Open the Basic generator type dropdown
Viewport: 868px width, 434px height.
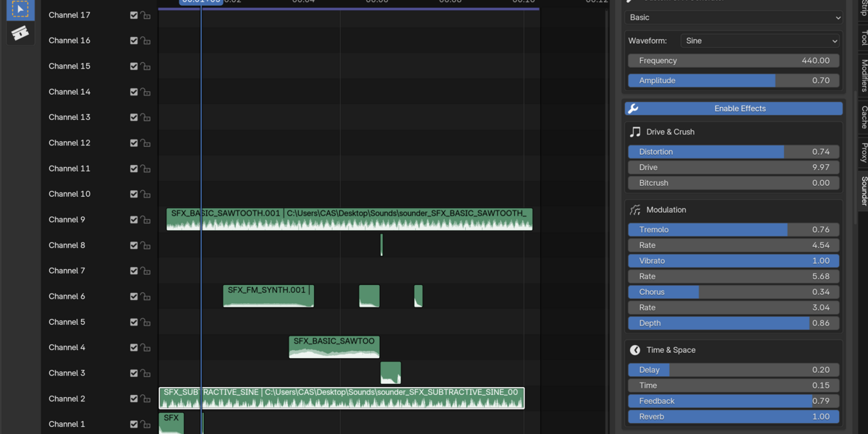[735, 17]
